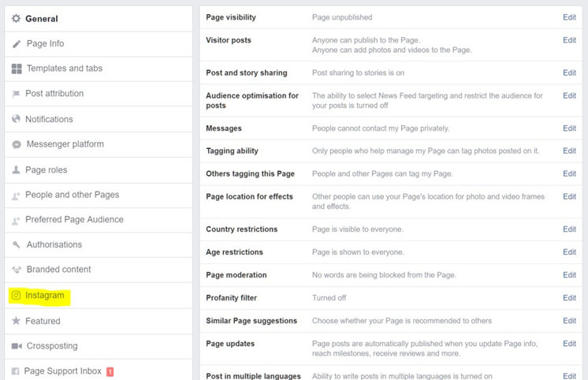Click the Templates and tabs grid icon
This screenshot has width=588, height=380.
click(x=17, y=69)
